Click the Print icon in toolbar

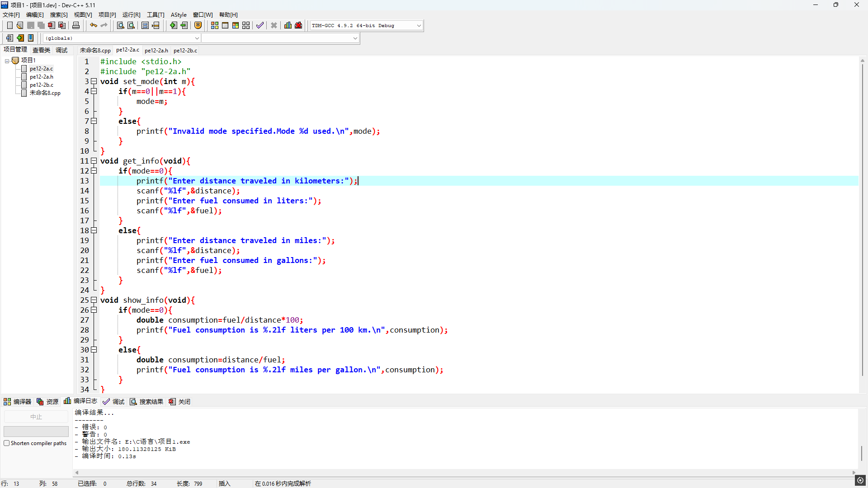76,26
